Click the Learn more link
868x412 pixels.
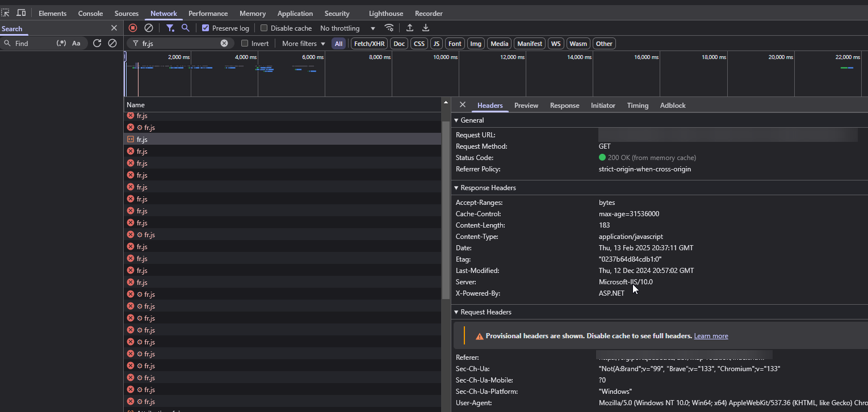tap(711, 335)
